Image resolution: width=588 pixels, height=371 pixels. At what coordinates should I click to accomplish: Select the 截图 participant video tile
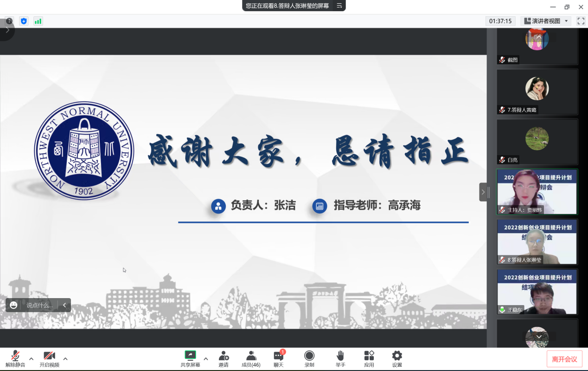pos(537,46)
